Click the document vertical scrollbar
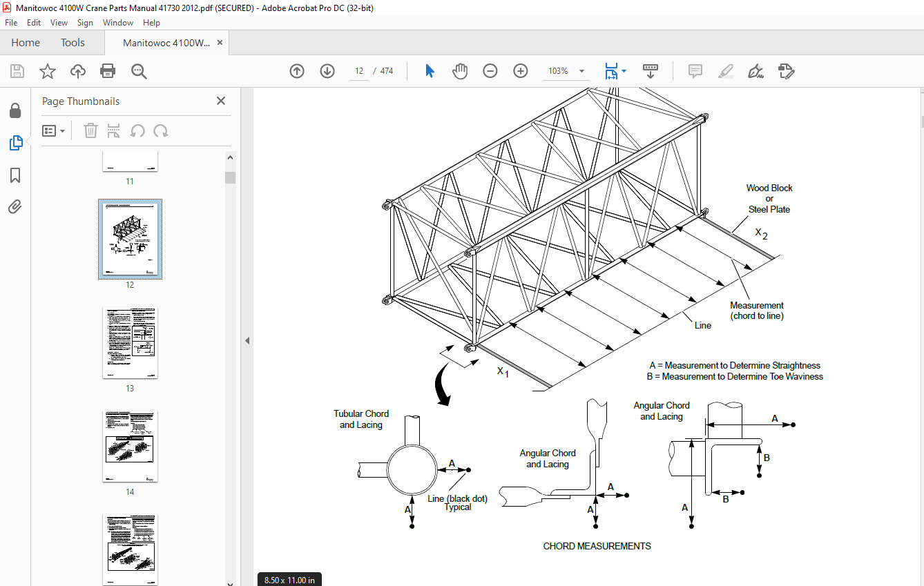Image resolution: width=924 pixels, height=586 pixels. pos(921,121)
